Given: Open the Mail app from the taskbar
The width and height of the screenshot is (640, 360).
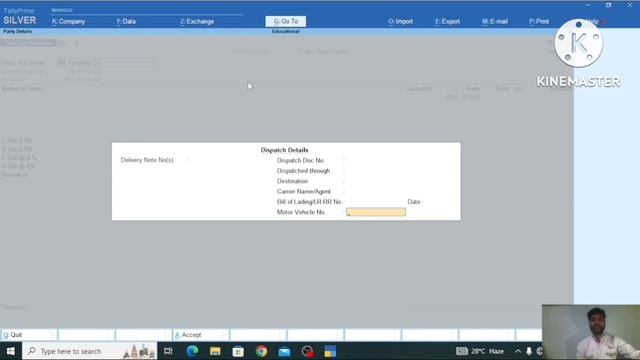Looking at the screenshot, I should click(x=284, y=351).
